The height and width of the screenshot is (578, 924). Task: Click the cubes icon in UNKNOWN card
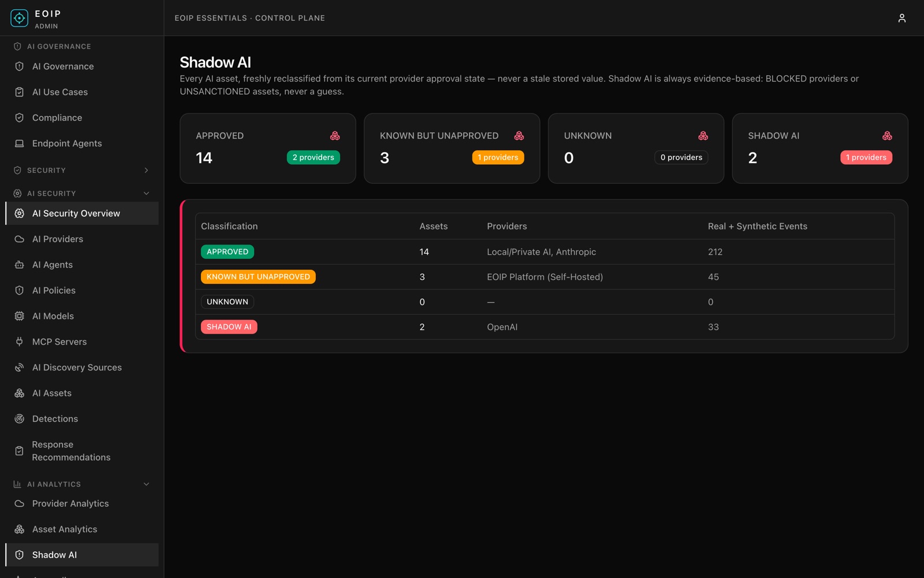pyautogui.click(x=703, y=136)
